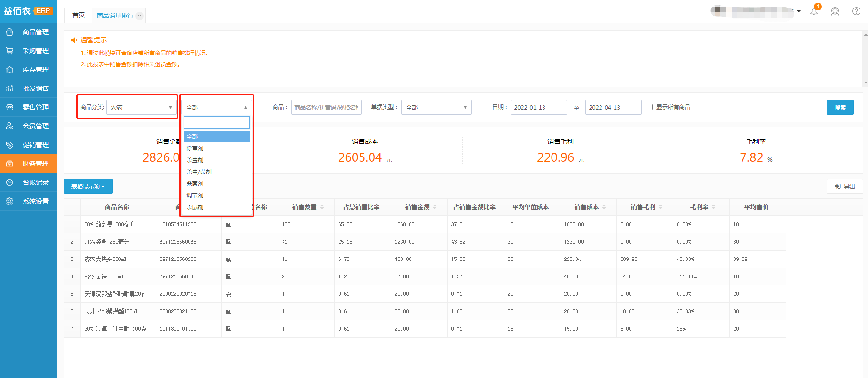The image size is (868, 378).
Task: Select 杀虫剂 from the dropdown list
Action: pyautogui.click(x=195, y=160)
